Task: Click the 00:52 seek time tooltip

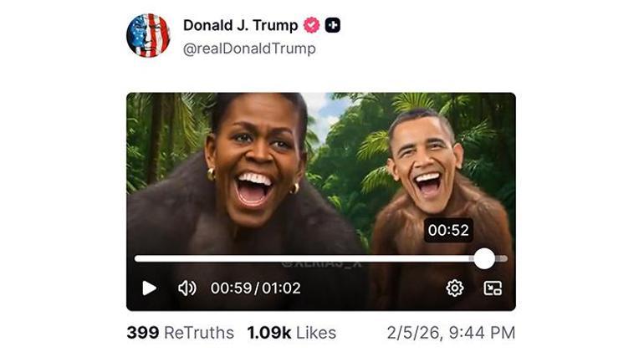Action: pyautogui.click(x=448, y=230)
